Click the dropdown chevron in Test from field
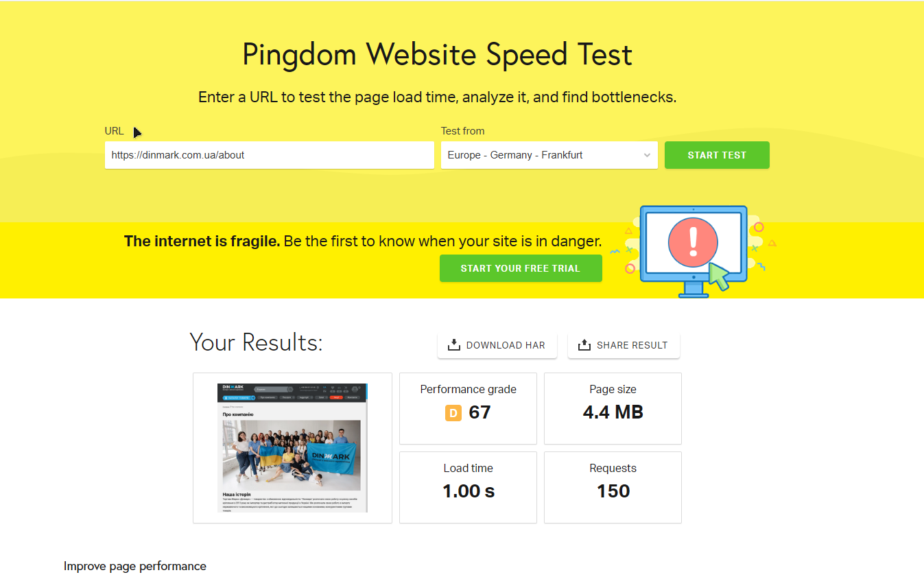The height and width of the screenshot is (577, 924). (x=647, y=155)
